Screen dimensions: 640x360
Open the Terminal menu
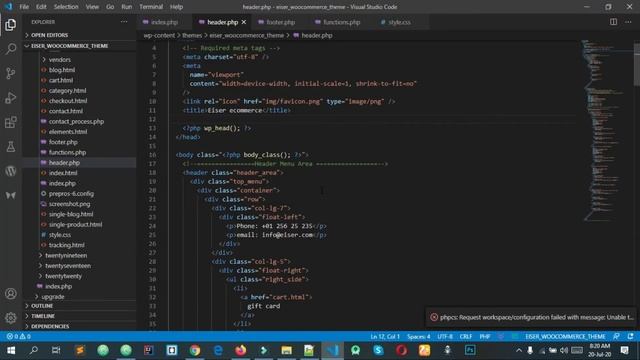[151, 7]
